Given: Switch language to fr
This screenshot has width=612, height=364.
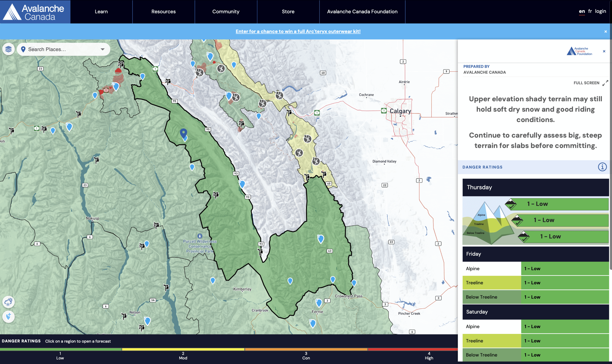Looking at the screenshot, I should [x=590, y=11].
